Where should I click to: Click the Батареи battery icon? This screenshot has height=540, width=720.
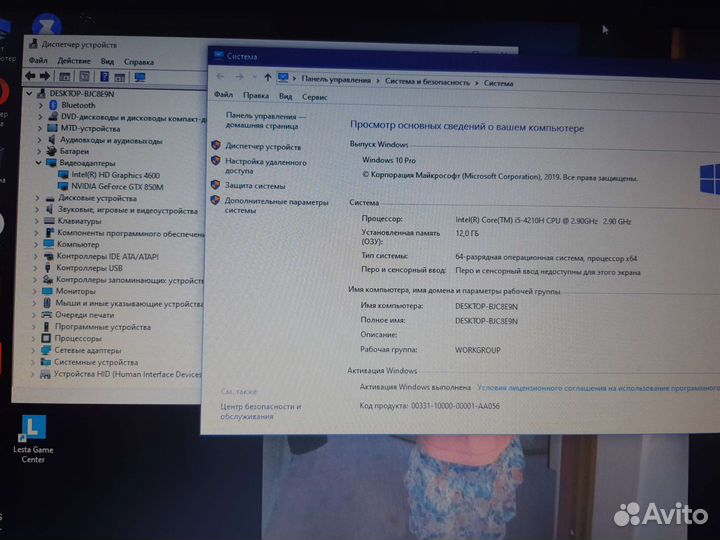point(51,151)
